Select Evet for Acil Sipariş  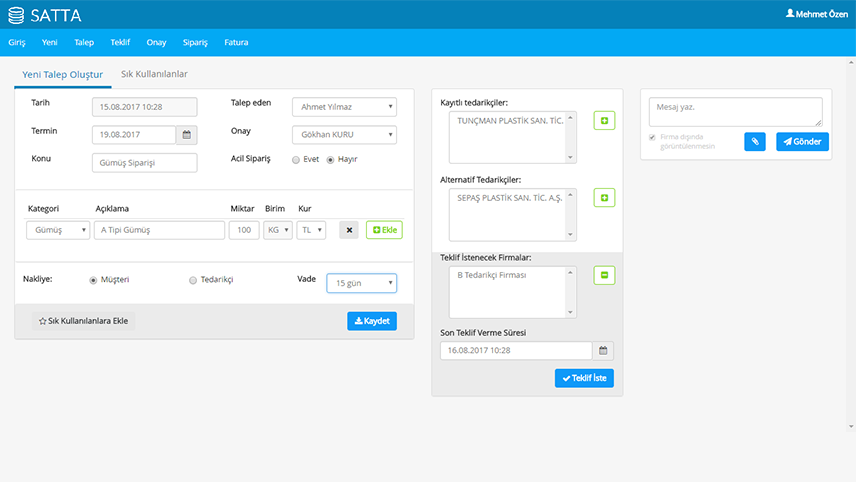pyautogui.click(x=296, y=160)
